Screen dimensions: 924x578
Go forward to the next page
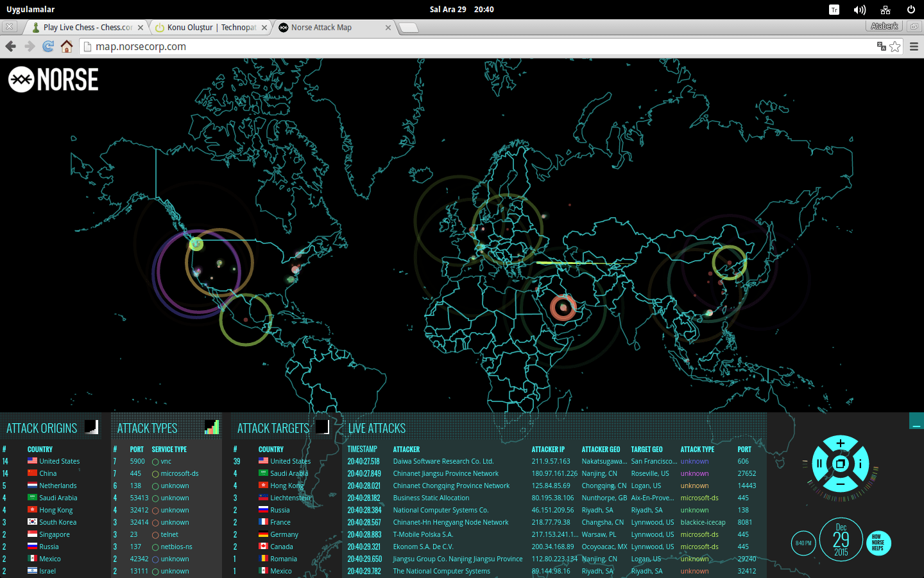[x=30, y=46]
